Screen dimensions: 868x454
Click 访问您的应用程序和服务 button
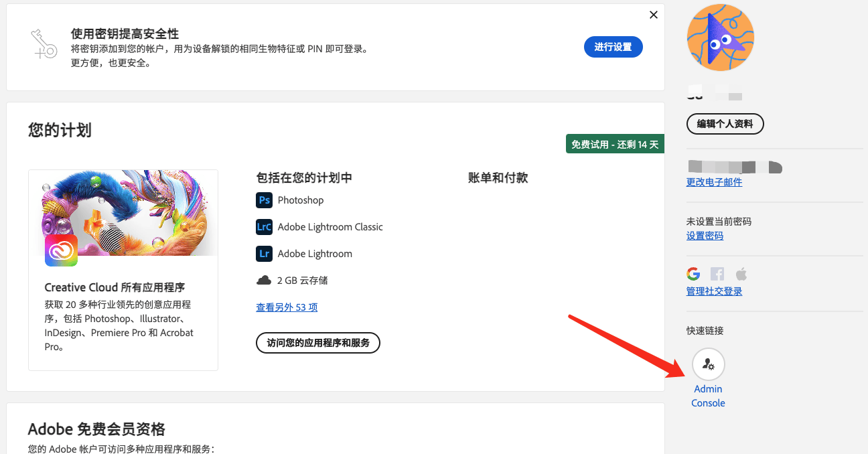[318, 343]
